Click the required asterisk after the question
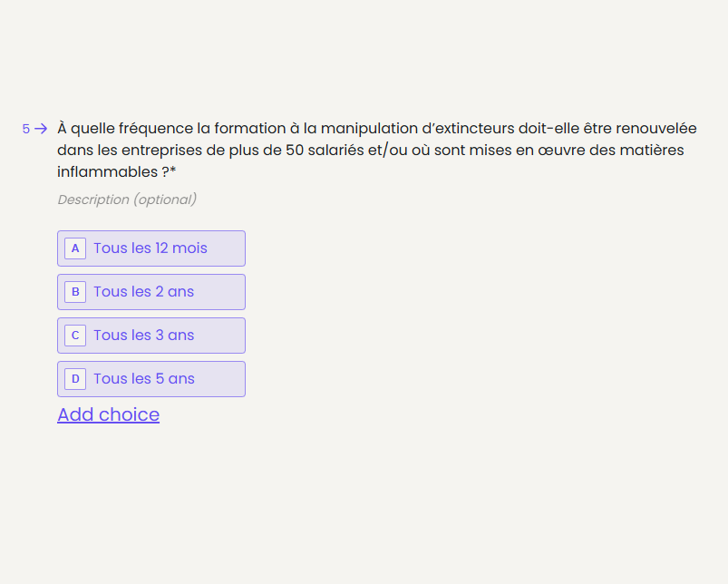Image resolution: width=728 pixels, height=584 pixels. [x=173, y=172]
